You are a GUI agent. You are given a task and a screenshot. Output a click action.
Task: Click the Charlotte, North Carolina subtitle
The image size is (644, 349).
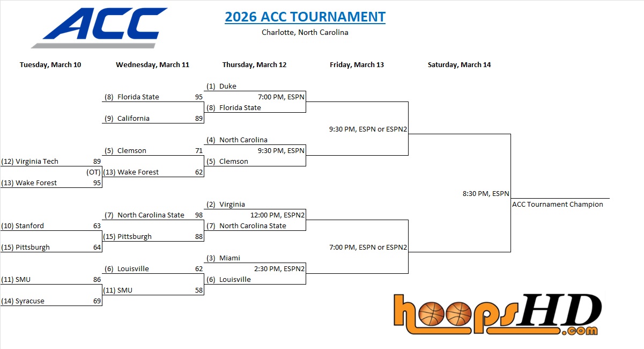click(305, 32)
